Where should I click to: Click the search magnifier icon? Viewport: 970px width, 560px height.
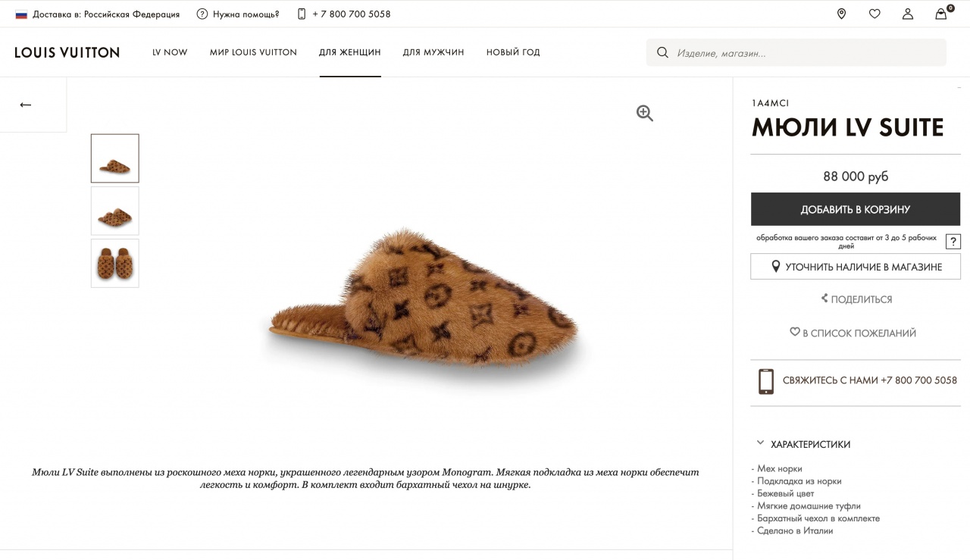pos(662,53)
